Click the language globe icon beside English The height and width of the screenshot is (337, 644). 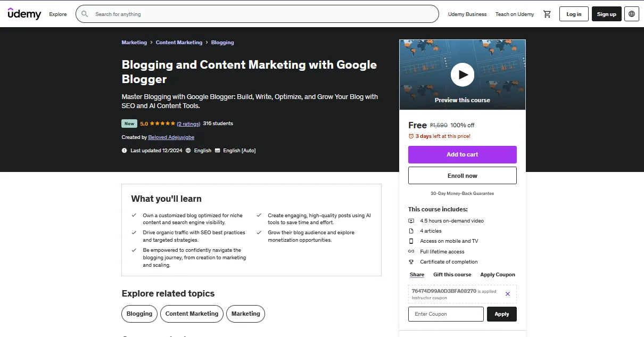click(x=188, y=151)
